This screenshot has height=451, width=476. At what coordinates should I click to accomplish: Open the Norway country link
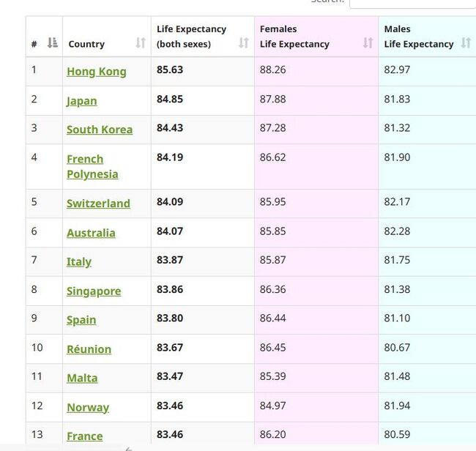tap(88, 408)
